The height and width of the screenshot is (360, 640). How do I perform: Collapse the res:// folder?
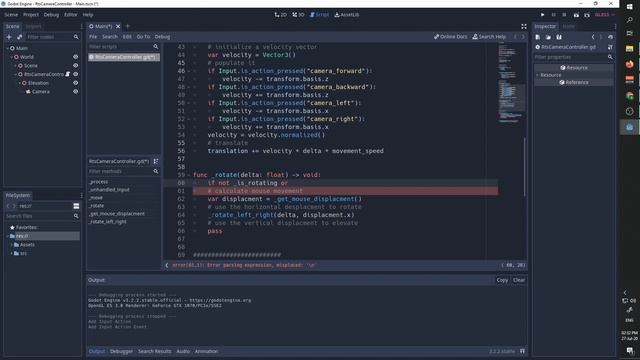point(7,236)
